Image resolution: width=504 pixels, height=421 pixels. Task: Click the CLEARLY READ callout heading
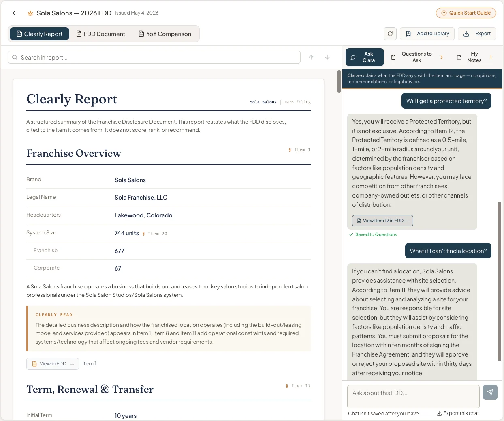[x=54, y=315]
